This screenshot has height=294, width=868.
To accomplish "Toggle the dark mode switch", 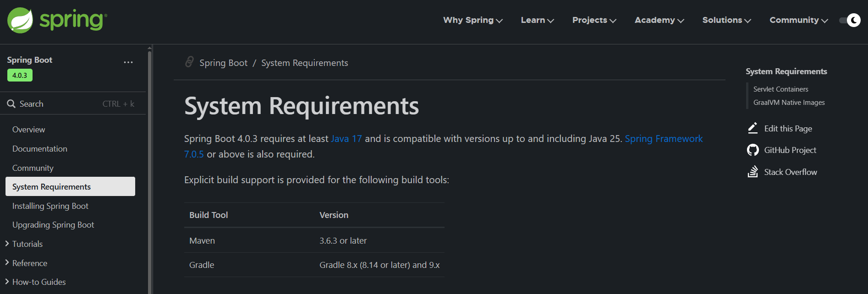I will 850,20.
